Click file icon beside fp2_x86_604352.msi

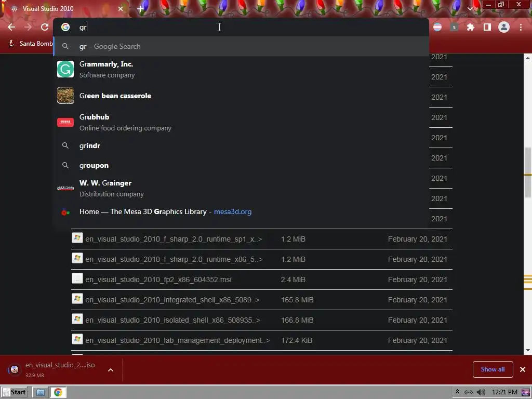click(x=77, y=278)
